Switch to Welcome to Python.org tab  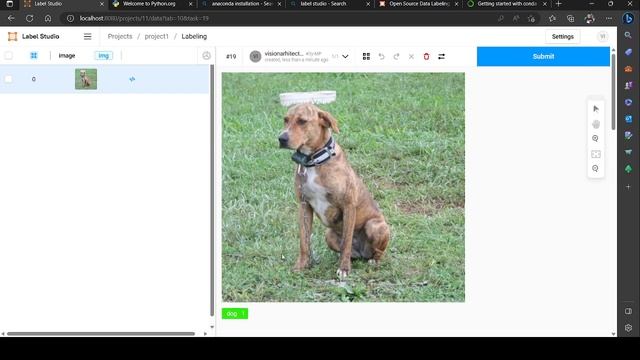149,4
